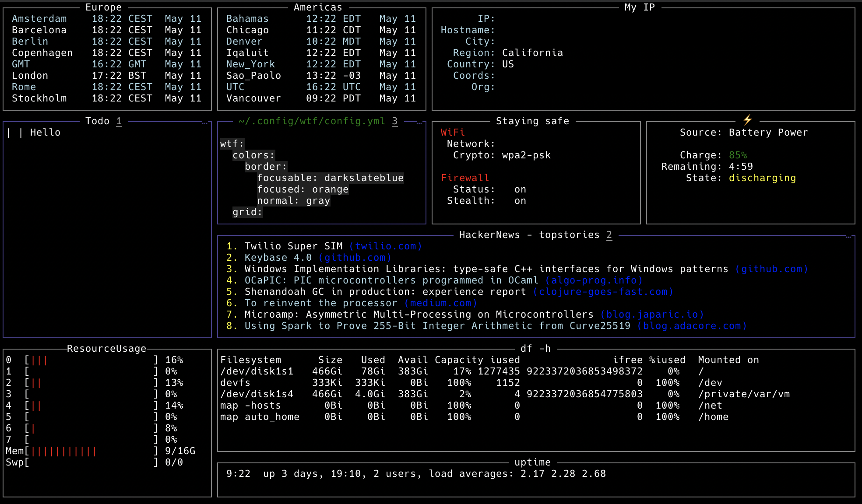Open the Shenandoah GC experience report story
This screenshot has height=504, width=862.
(385, 292)
